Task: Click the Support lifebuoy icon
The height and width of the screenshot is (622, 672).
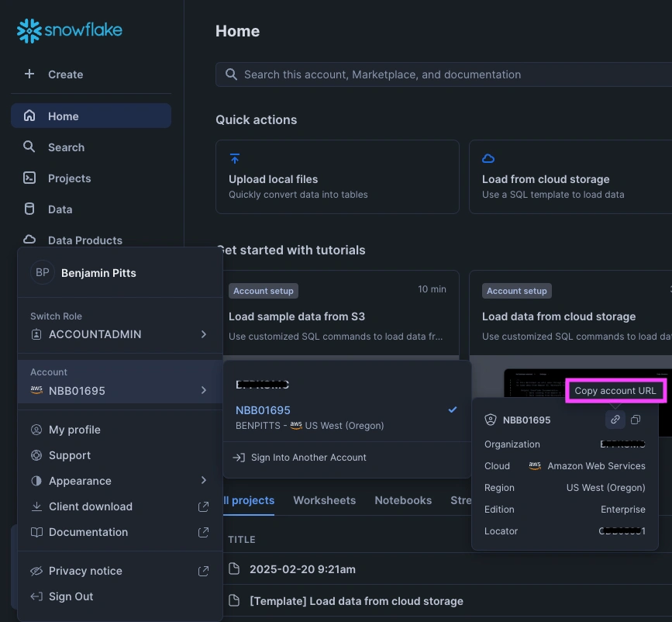Action: 36,455
